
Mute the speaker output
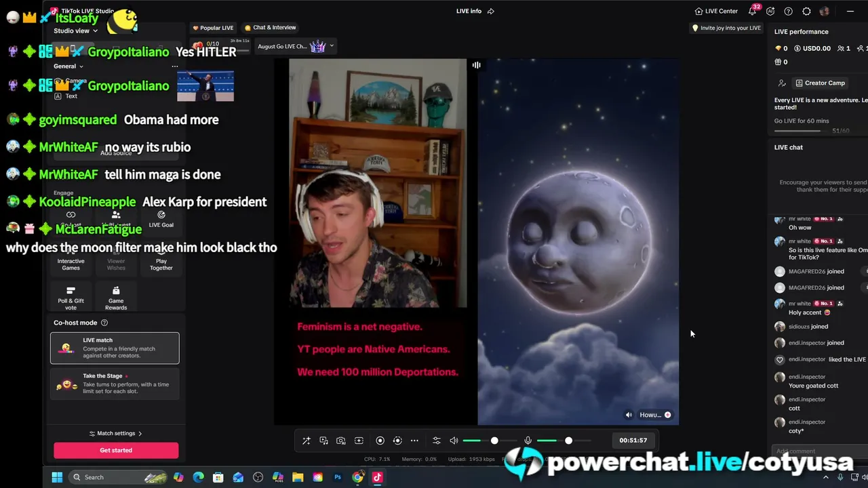(x=454, y=441)
